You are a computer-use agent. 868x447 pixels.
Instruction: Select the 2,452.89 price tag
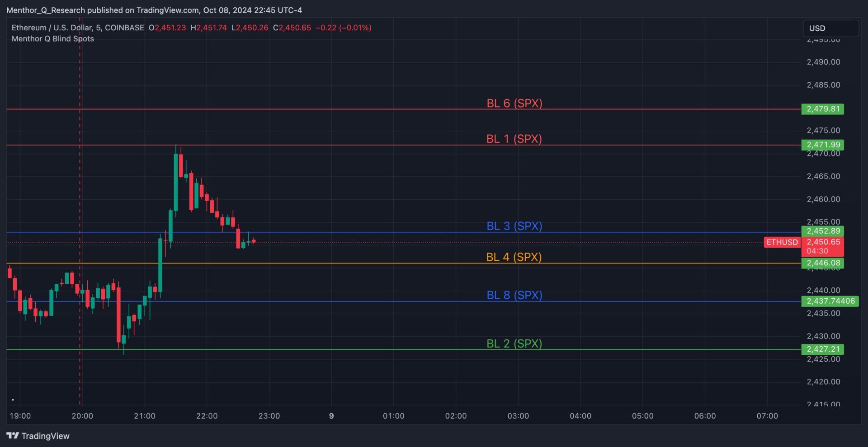point(823,231)
